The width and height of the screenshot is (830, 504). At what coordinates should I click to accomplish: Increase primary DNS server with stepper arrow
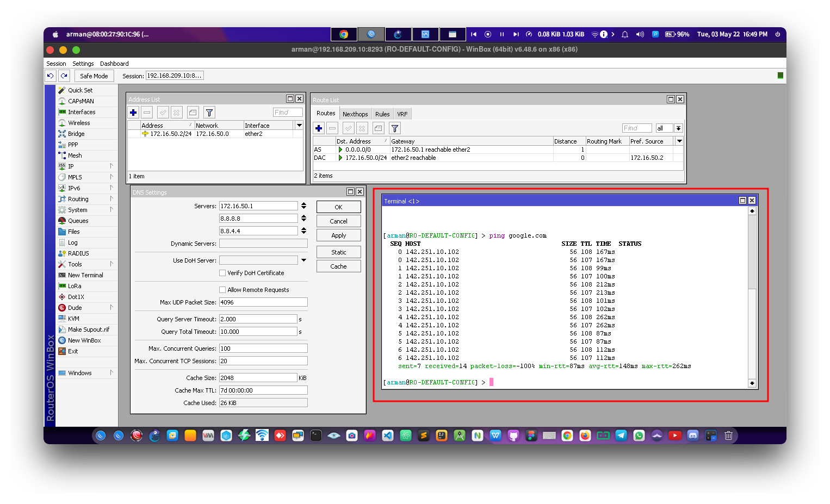click(303, 203)
